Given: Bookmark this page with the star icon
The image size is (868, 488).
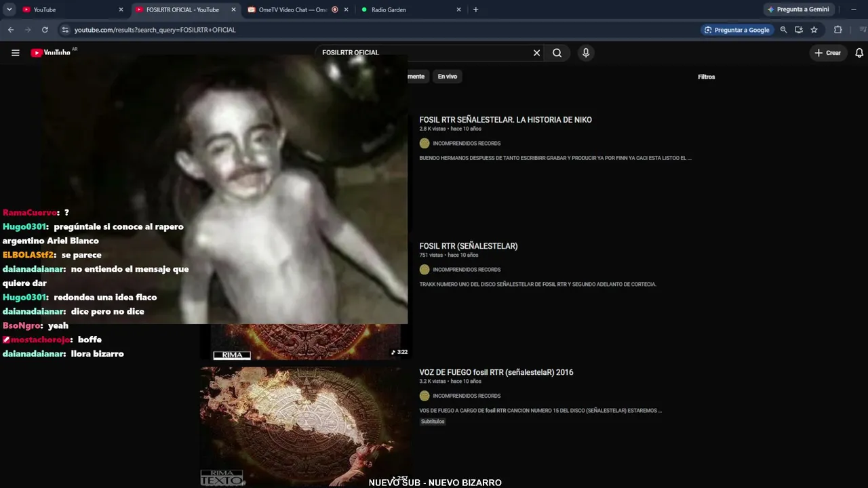Looking at the screenshot, I should [814, 30].
